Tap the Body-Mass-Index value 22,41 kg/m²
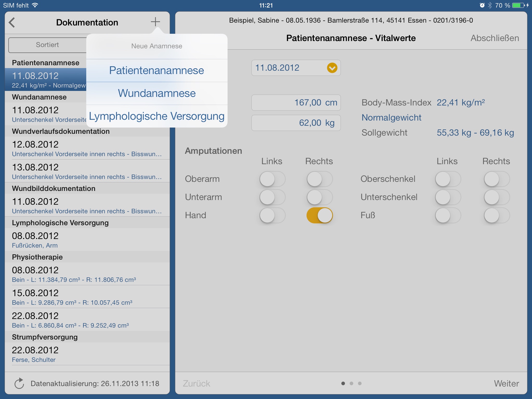 pyautogui.click(x=461, y=103)
